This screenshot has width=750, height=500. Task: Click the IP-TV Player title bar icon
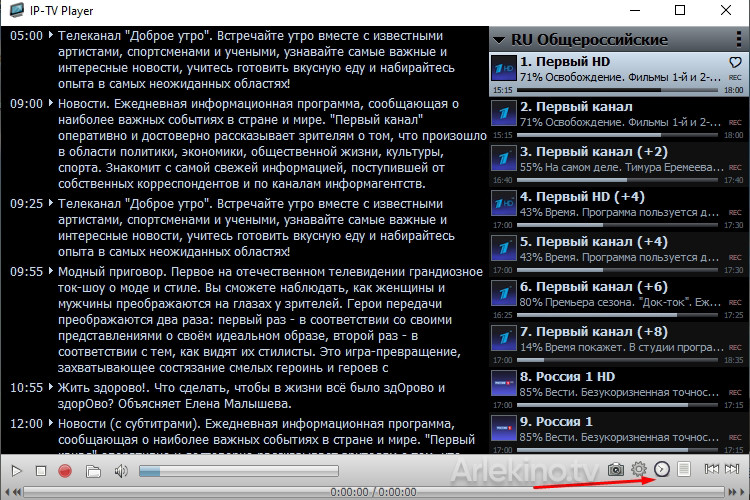[17, 11]
